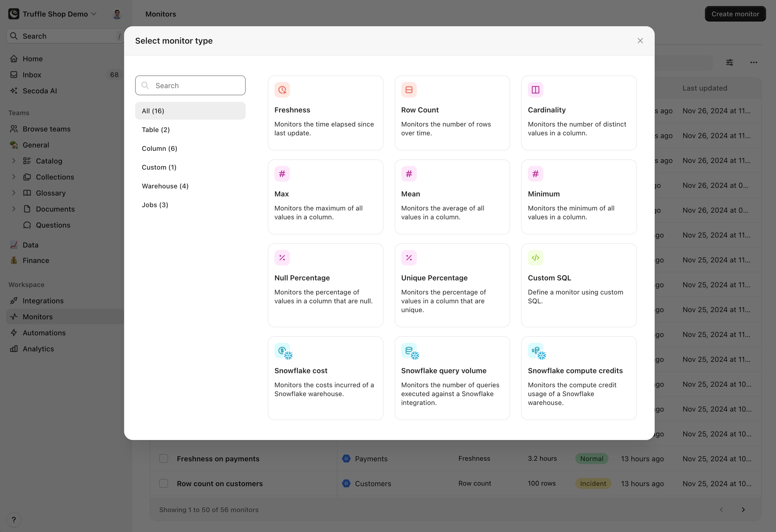Viewport: 776px width, 532px height.
Task: Check the Row count on customers checkbox
Action: coord(164,484)
